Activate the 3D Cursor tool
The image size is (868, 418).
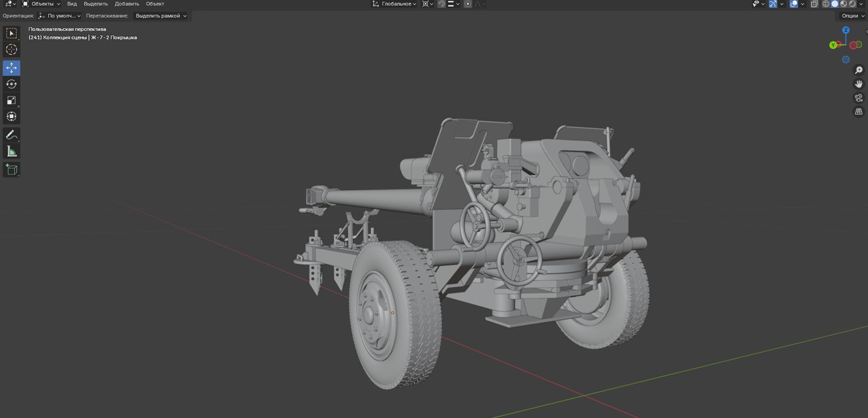tap(12, 50)
